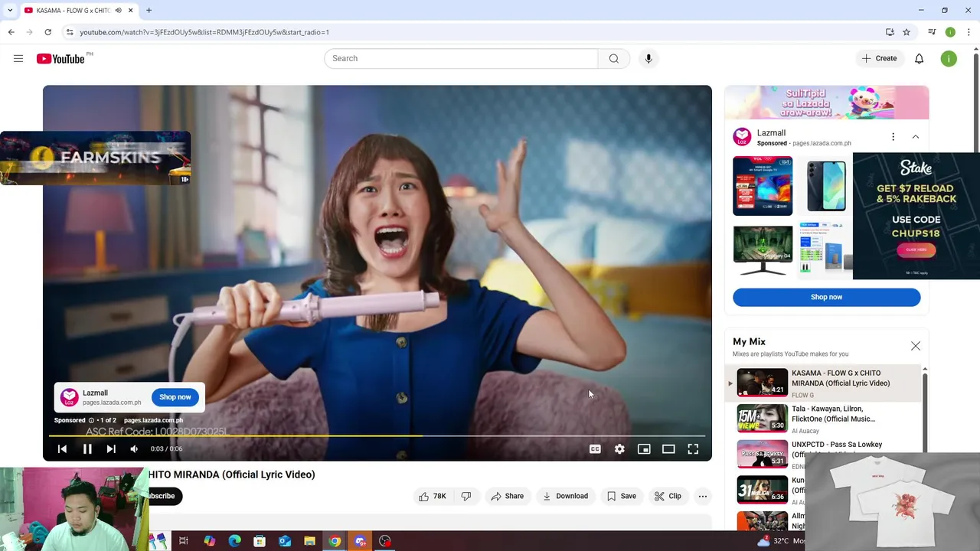Download the video

[565, 496]
